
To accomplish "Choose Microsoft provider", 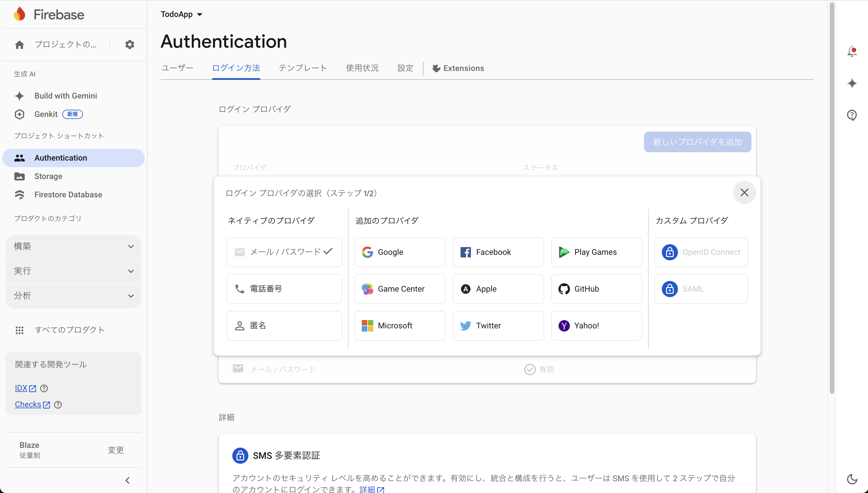I will (400, 326).
